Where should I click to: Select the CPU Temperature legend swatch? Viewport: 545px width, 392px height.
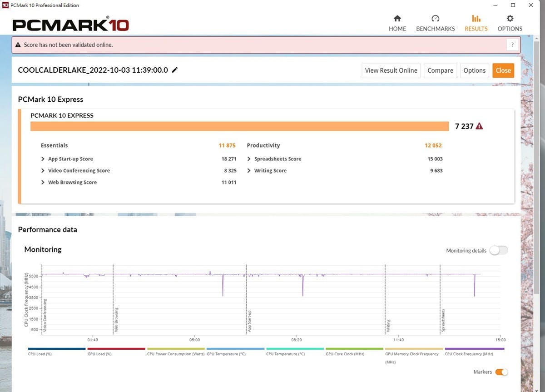coord(295,349)
